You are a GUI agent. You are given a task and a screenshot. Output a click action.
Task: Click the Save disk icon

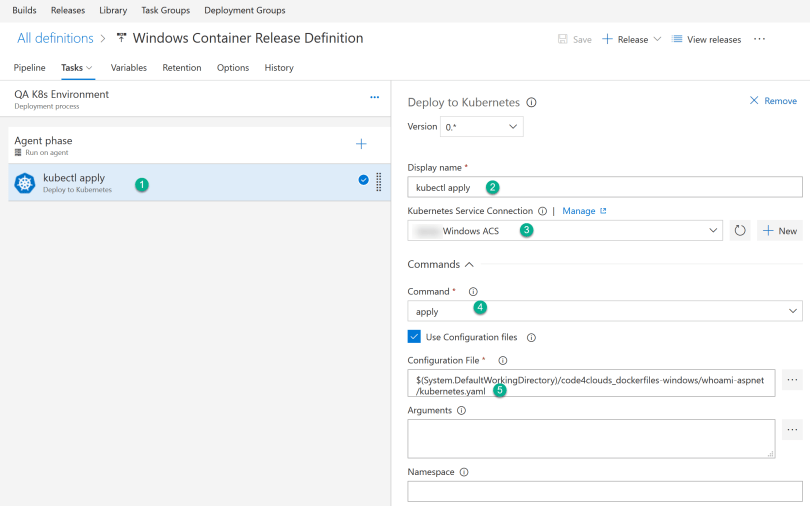coord(563,39)
